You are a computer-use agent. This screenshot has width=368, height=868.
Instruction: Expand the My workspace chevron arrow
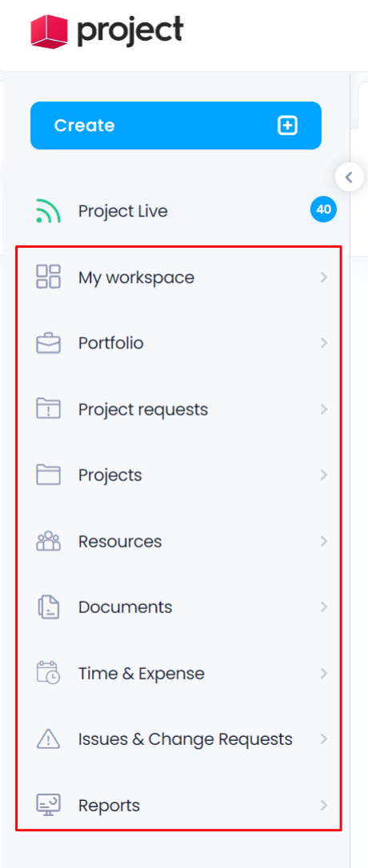click(324, 277)
